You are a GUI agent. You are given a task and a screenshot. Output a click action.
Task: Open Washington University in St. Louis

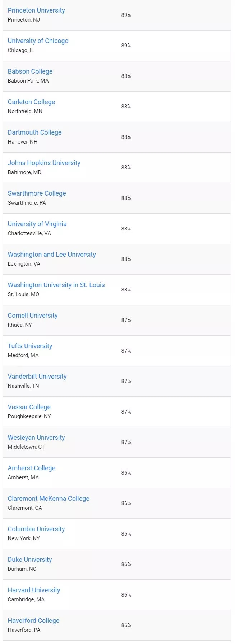(56, 285)
